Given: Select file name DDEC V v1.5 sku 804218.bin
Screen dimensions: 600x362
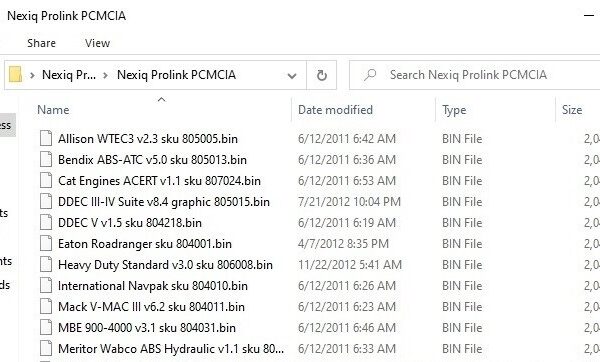Looking at the screenshot, I should (x=130, y=223).
